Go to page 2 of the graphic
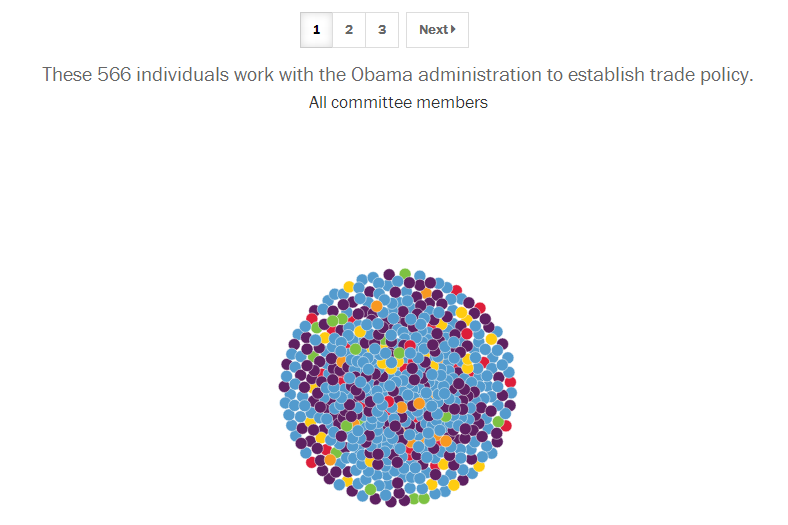Screen dimensions: 788x525 click(x=349, y=30)
